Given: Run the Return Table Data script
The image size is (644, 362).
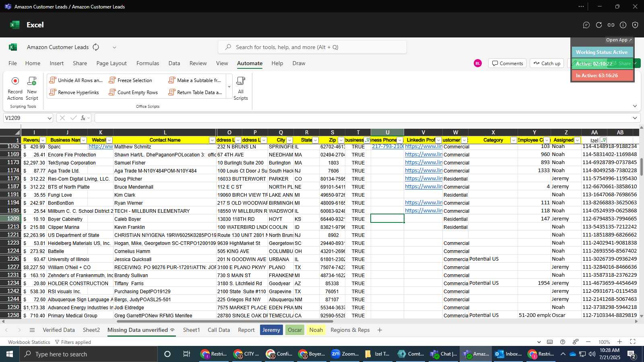Looking at the screenshot, I should (x=195, y=93).
